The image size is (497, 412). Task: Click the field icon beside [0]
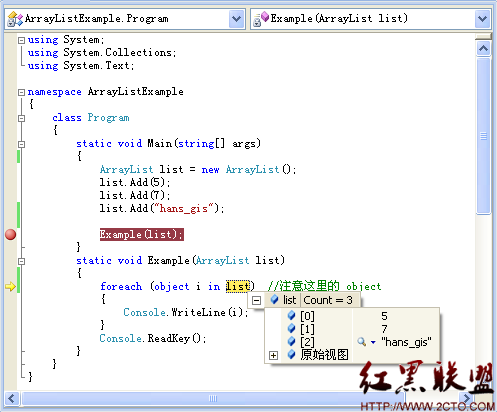(291, 315)
